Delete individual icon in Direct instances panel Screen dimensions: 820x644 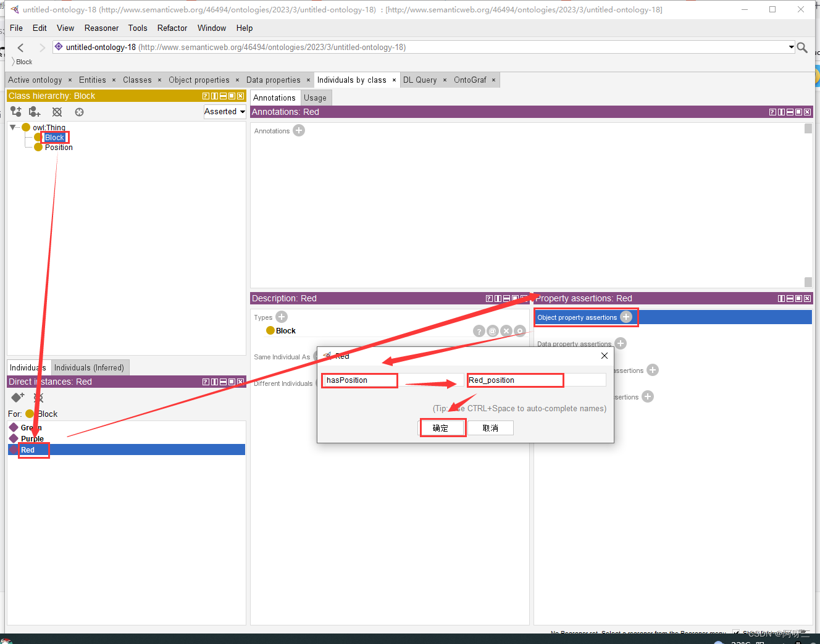pos(38,398)
